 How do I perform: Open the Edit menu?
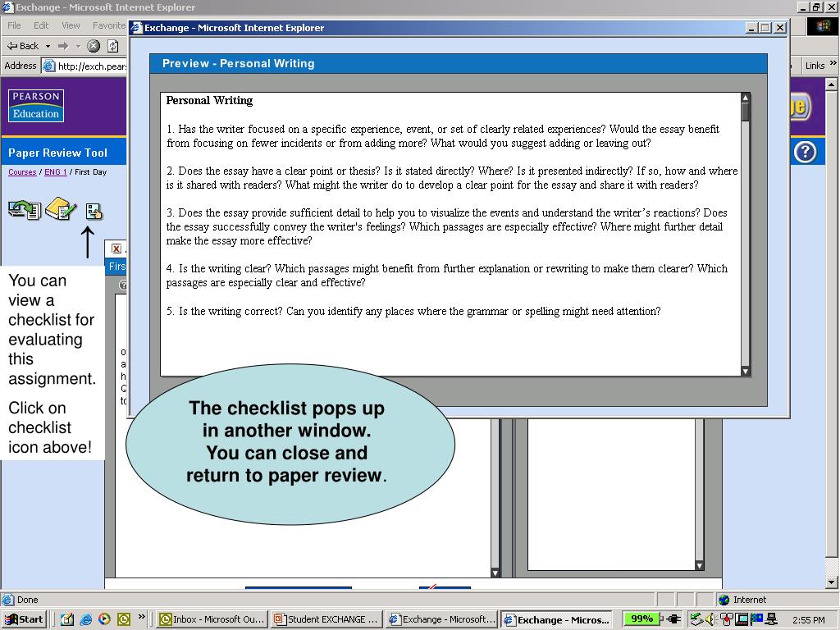pyautogui.click(x=41, y=25)
